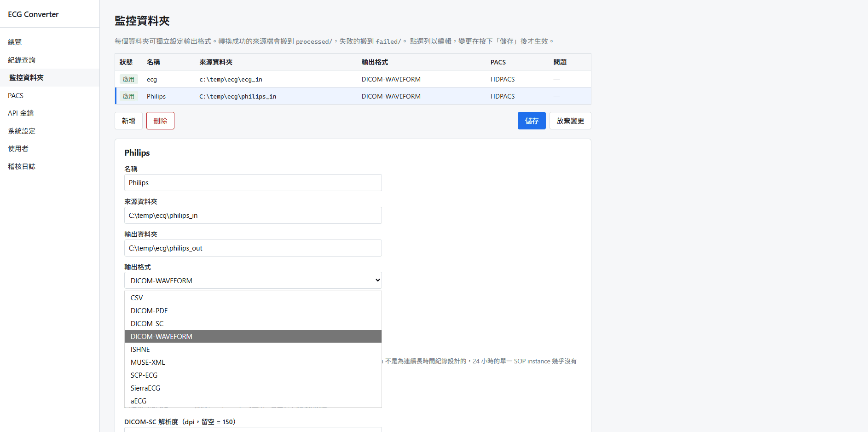This screenshot has height=432, width=868.
Task: Click the 啟用 badge in ecg row
Action: [x=128, y=79]
